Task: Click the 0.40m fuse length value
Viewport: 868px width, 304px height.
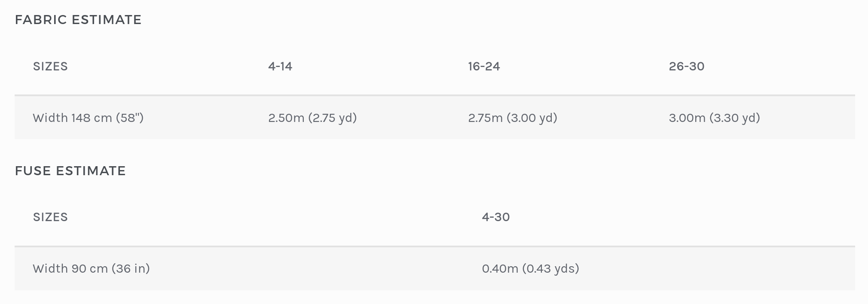Action: 500,269
